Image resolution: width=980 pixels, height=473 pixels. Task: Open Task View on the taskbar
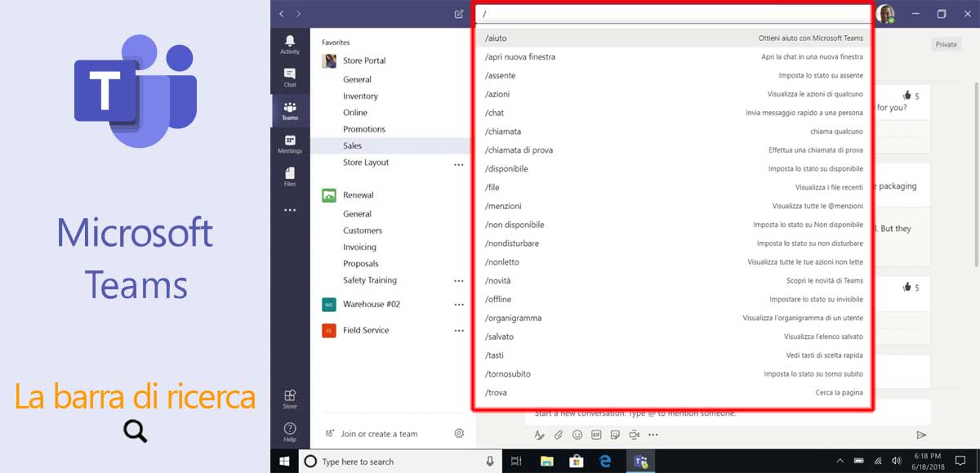coord(516,462)
